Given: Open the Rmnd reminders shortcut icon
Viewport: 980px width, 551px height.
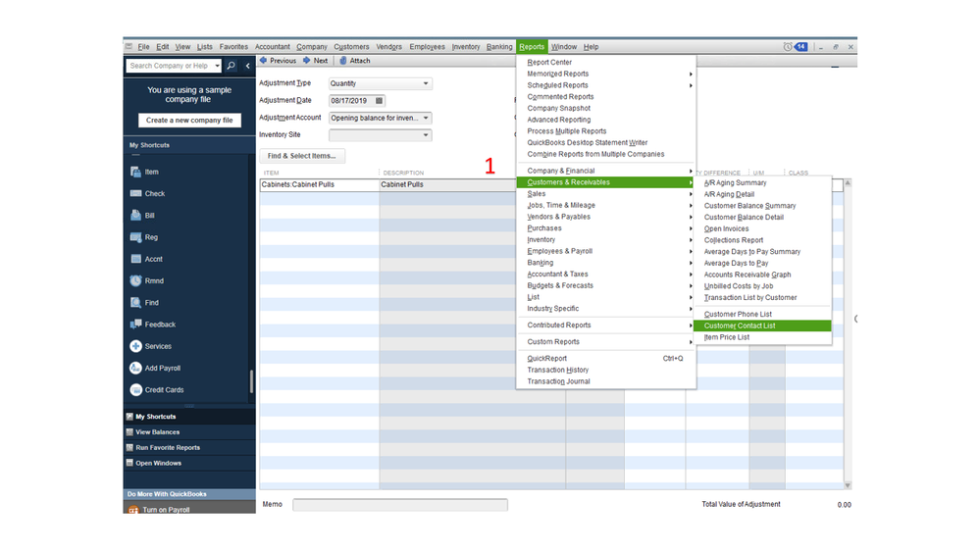Looking at the screenshot, I should click(135, 280).
